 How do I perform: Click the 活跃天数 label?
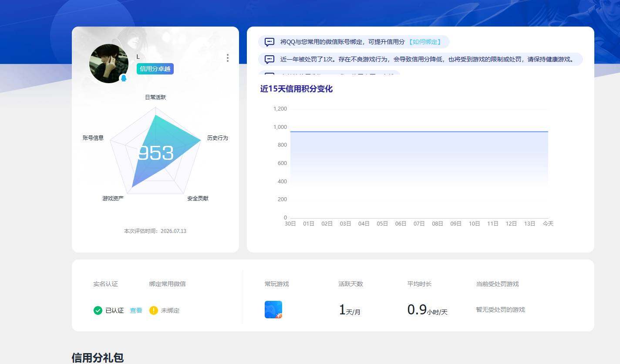point(350,284)
